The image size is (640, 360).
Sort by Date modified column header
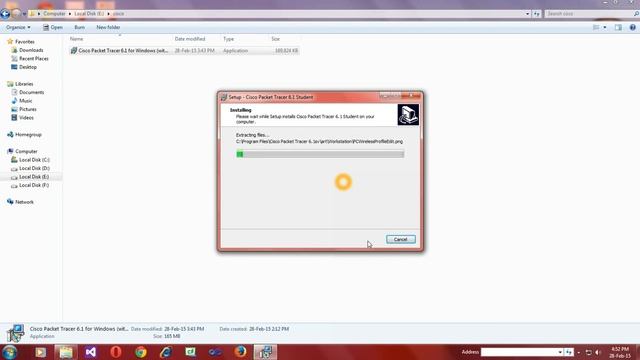[190, 39]
